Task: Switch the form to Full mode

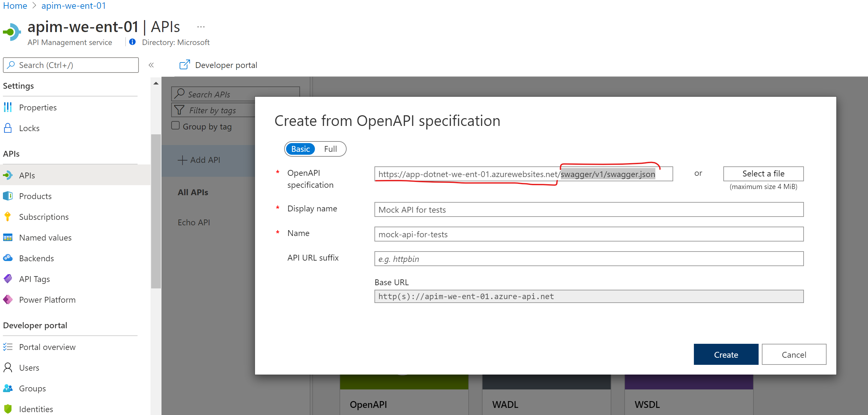Action: (330, 149)
